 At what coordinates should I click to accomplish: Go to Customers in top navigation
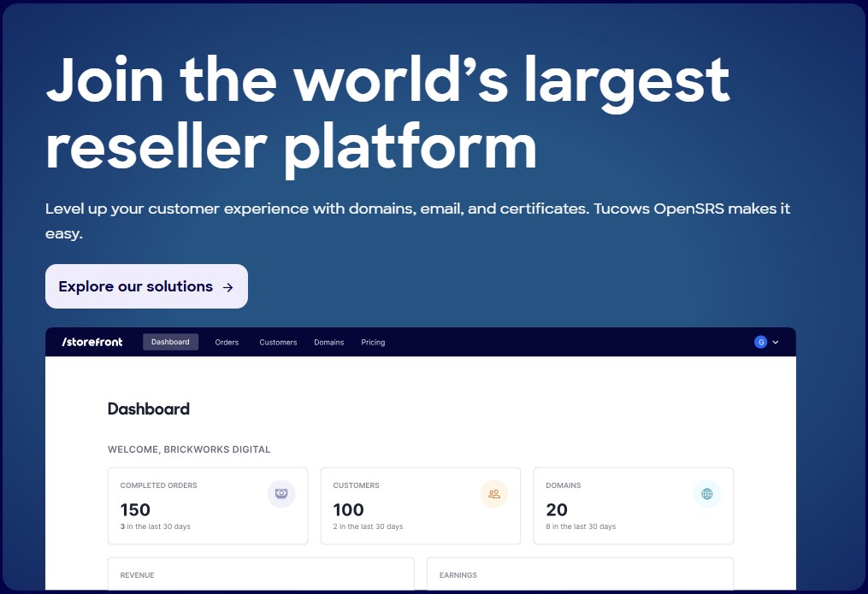(278, 342)
